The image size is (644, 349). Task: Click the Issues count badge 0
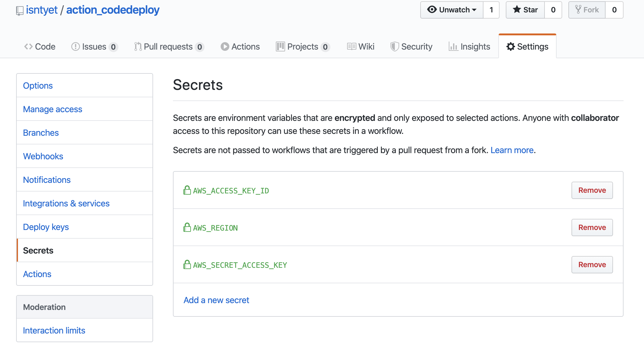[113, 47]
